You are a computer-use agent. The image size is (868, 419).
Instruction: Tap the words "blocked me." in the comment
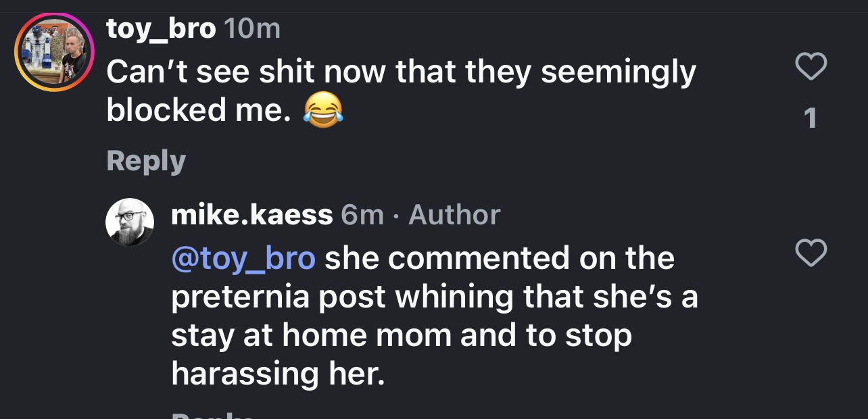coord(199,109)
